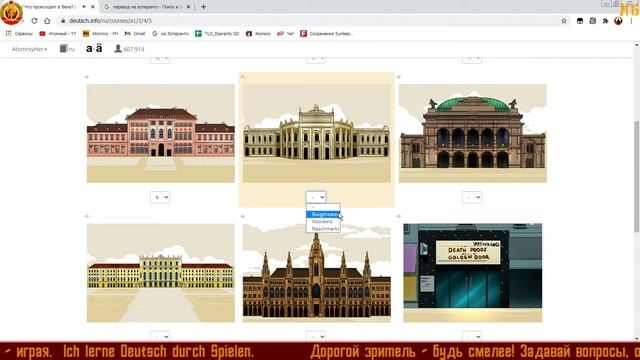Click the page vertical scrollbar thumb
The height and width of the screenshot is (360, 640).
(x=636, y=176)
